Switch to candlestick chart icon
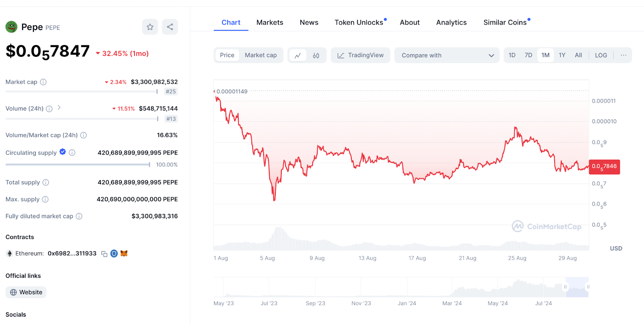This screenshot has width=644, height=324. pyautogui.click(x=316, y=56)
